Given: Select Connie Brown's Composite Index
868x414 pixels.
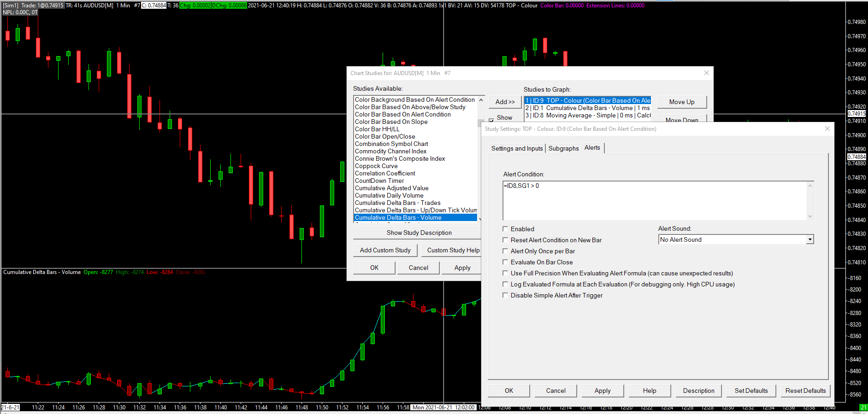Looking at the screenshot, I should click(415, 158).
